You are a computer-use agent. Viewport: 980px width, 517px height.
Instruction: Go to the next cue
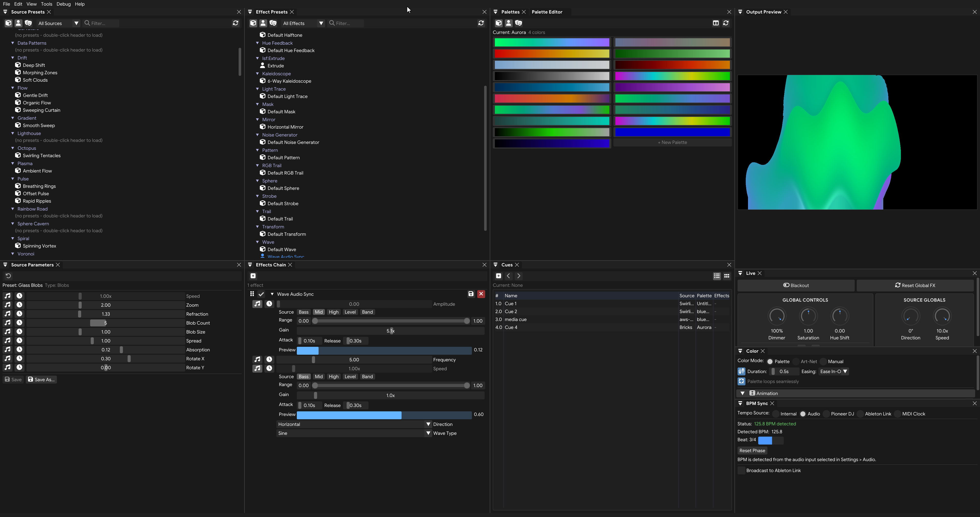click(519, 276)
